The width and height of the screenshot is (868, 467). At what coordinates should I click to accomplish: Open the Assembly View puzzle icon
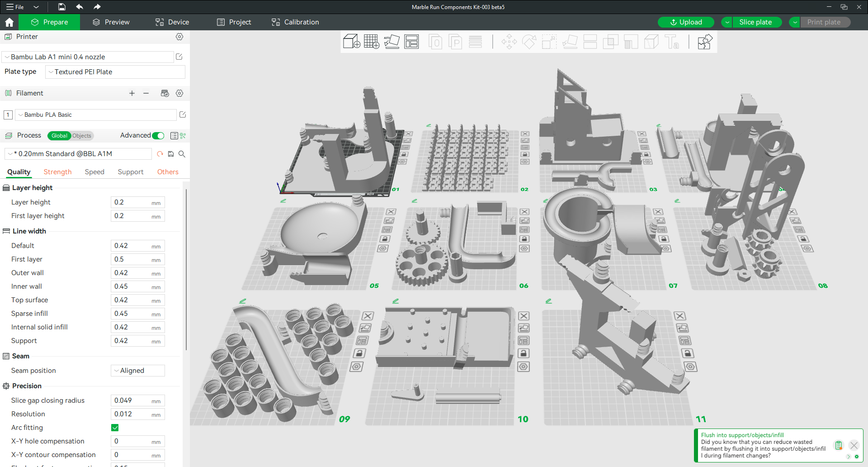(x=704, y=42)
